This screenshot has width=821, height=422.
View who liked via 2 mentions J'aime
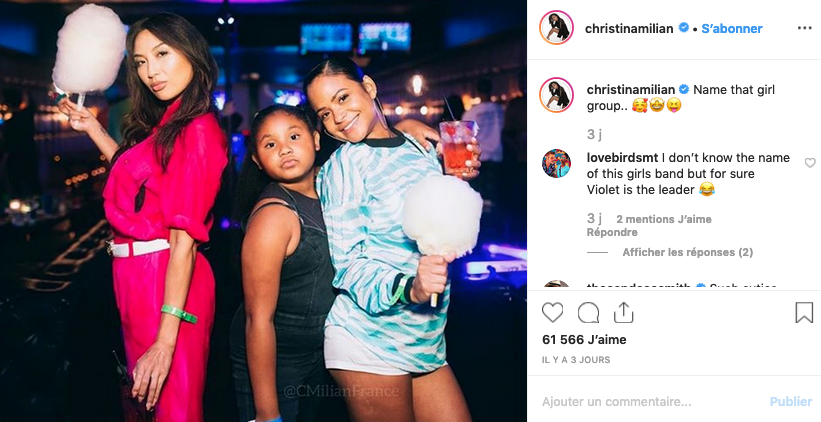click(x=663, y=219)
